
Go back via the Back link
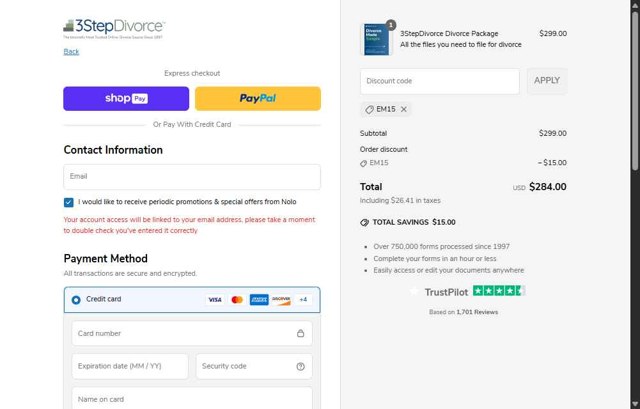(x=71, y=51)
